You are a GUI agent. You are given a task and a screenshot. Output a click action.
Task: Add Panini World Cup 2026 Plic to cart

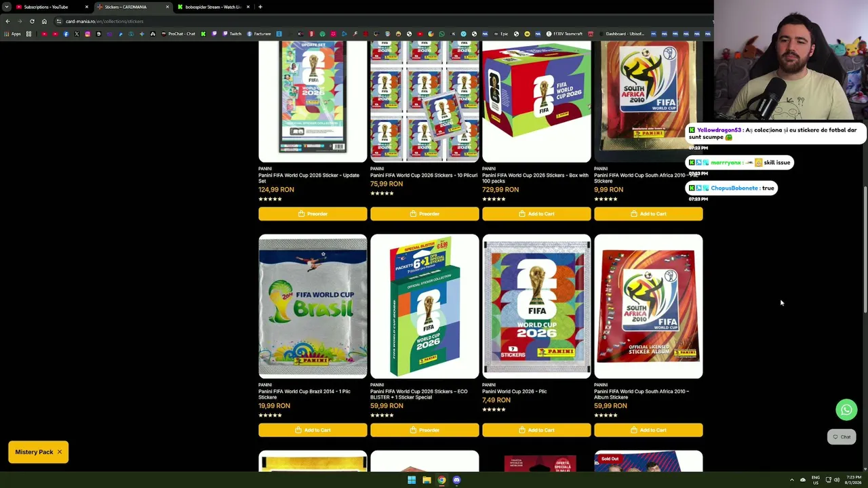(536, 430)
